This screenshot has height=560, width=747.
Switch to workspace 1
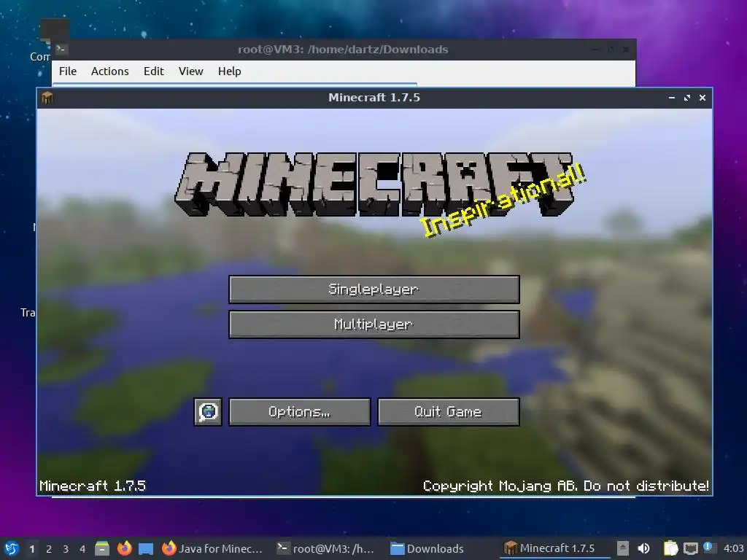(x=32, y=549)
